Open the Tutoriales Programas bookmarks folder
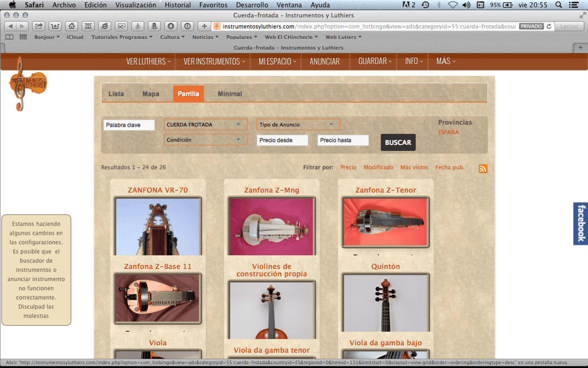Screen dimensions: 588x368 coord(122,37)
